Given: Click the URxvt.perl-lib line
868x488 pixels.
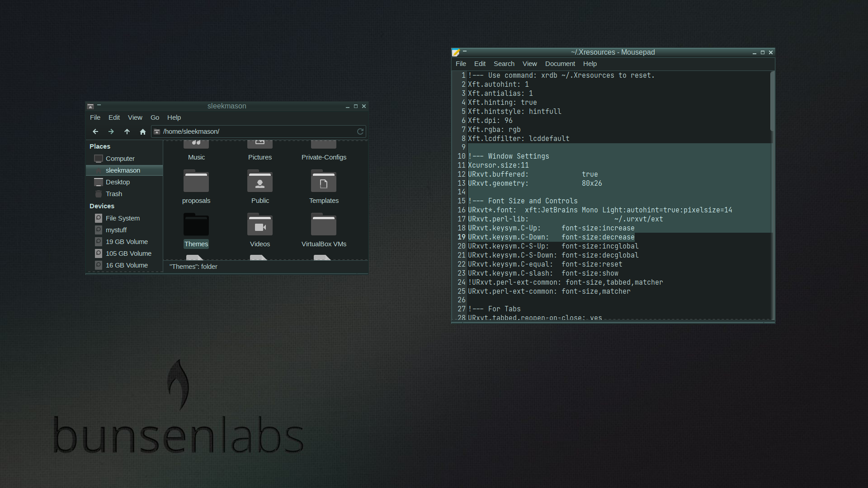Looking at the screenshot, I should (566, 219).
